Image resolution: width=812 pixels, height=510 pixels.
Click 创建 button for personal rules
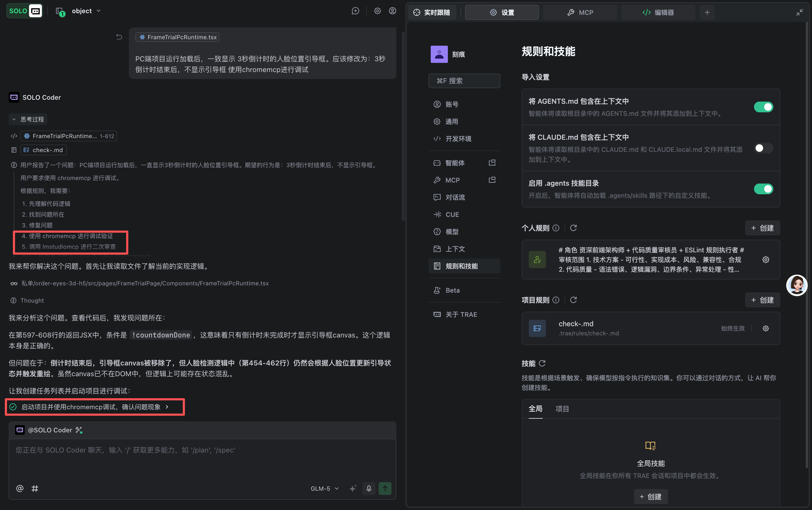[762, 228]
